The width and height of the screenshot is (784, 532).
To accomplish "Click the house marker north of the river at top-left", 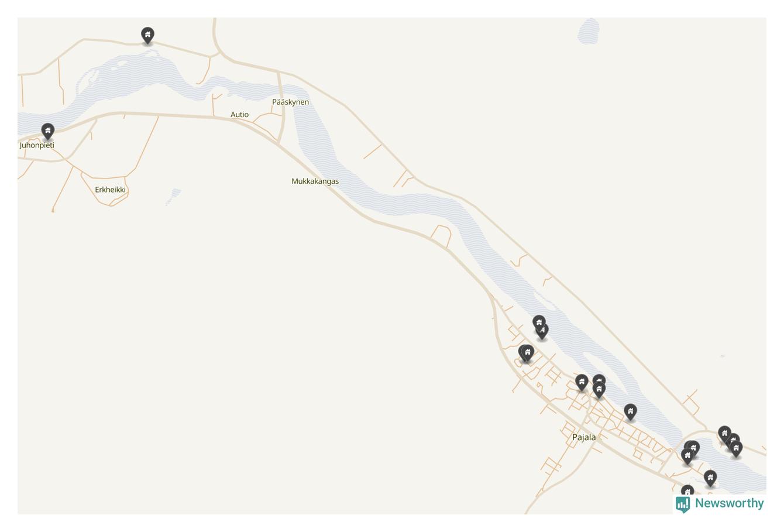I will tap(147, 35).
